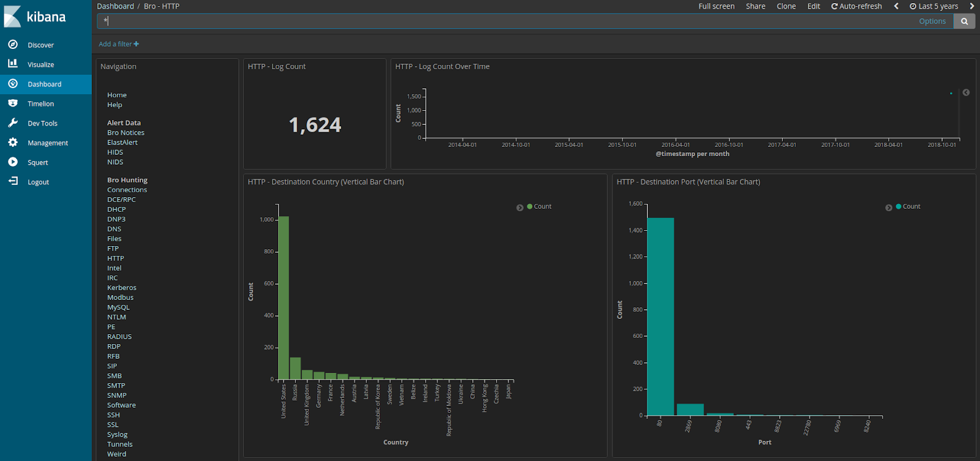The height and width of the screenshot is (461, 980).
Task: Open the Modbus dashboard link
Action: 120,298
